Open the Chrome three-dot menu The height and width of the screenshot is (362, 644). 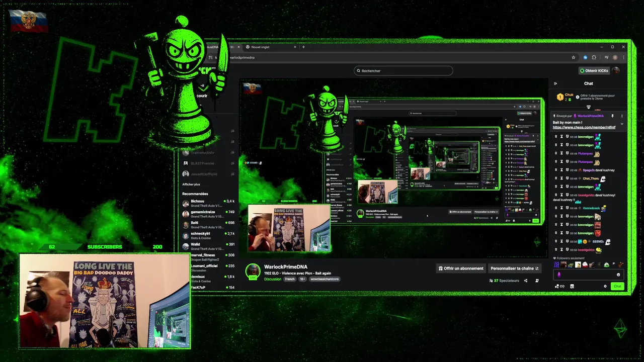[623, 57]
